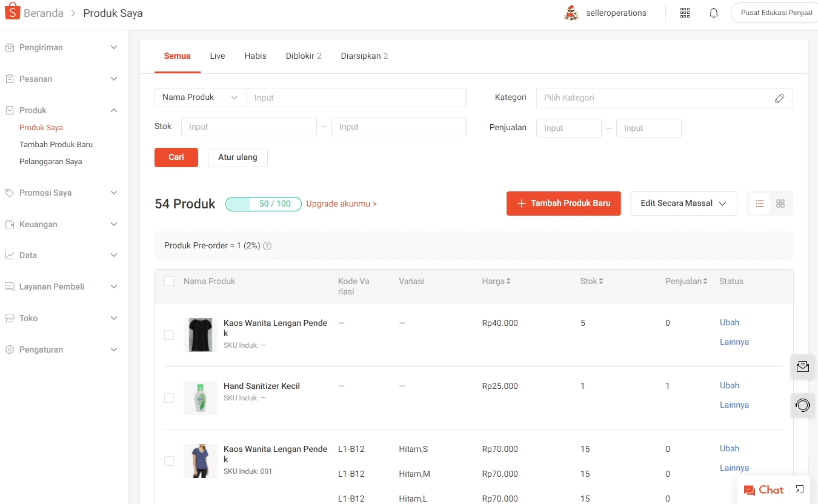Check the Hand Sanitizer Kecil row checkbox
This screenshot has height=504, width=818.
click(169, 398)
